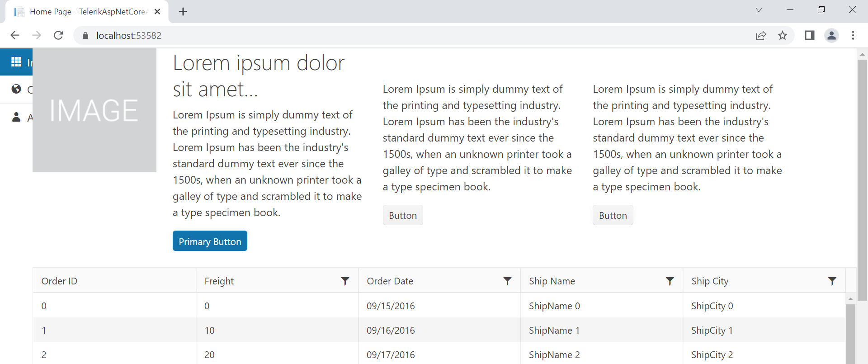Open the Chrome three-dot menu
Image resolution: width=868 pixels, height=364 pixels.
coord(853,35)
